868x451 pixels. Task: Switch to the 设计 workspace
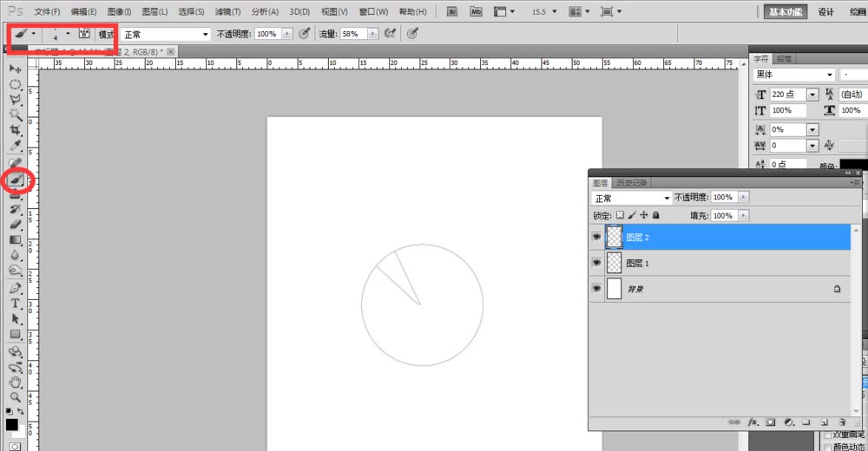[826, 11]
